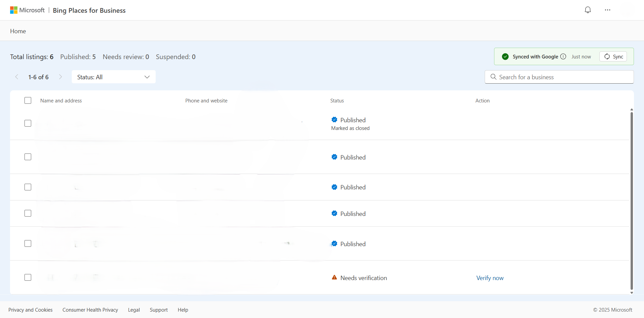Image resolution: width=644 pixels, height=318 pixels.
Task: Click the Verify now link
Action: (x=490, y=278)
